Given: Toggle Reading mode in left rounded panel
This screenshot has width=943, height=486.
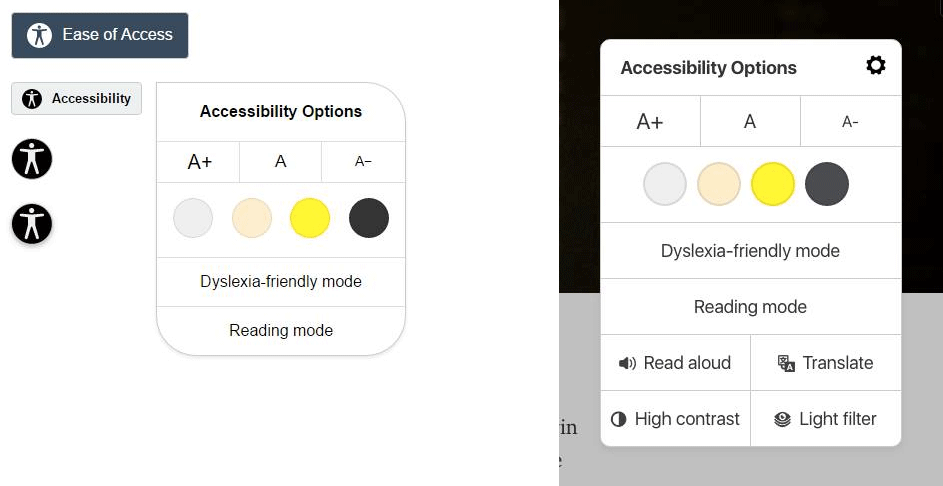Looking at the screenshot, I should (281, 330).
